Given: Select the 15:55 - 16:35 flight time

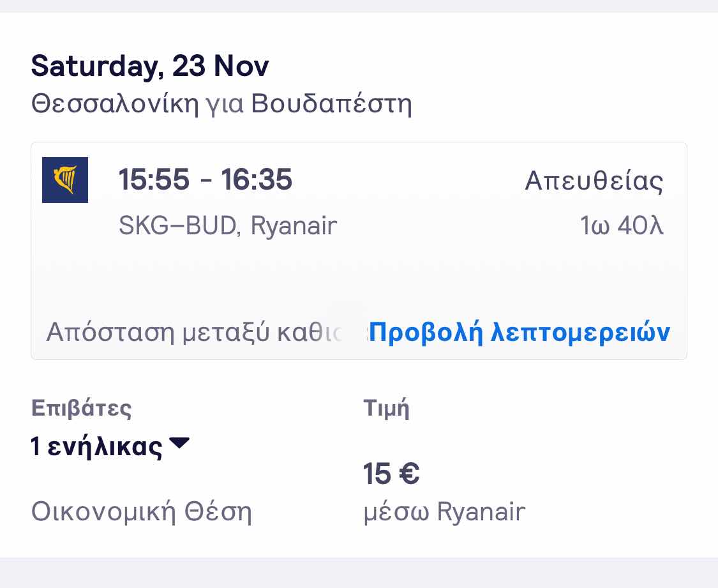Looking at the screenshot, I should 205,179.
